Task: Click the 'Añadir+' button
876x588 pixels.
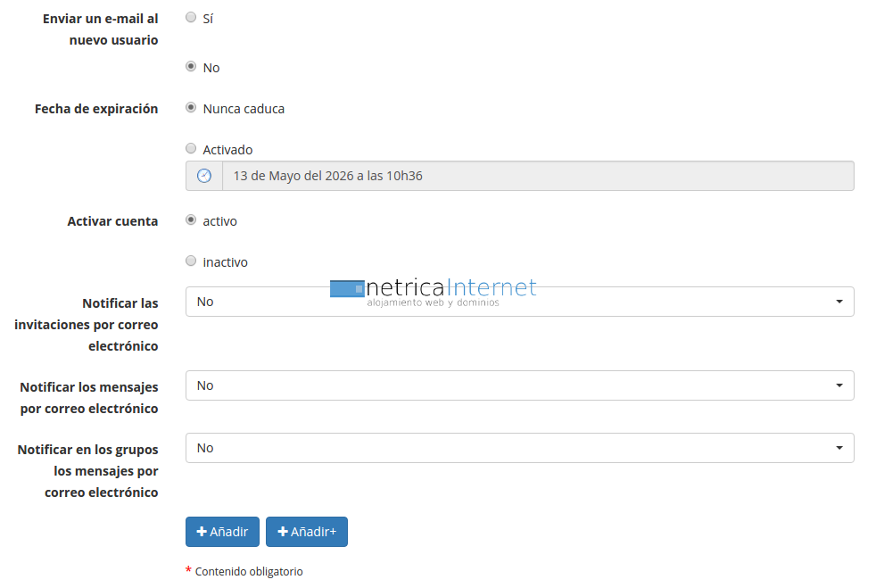Action: click(307, 532)
